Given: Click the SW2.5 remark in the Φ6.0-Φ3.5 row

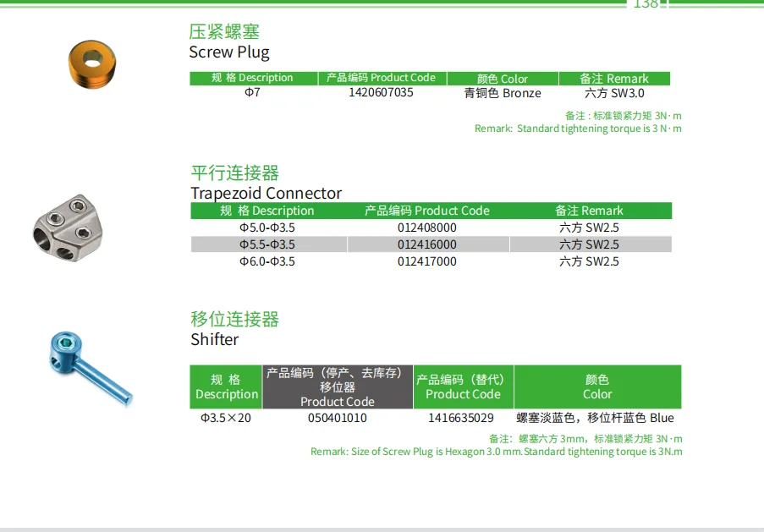Looking at the screenshot, I should 589,261.
